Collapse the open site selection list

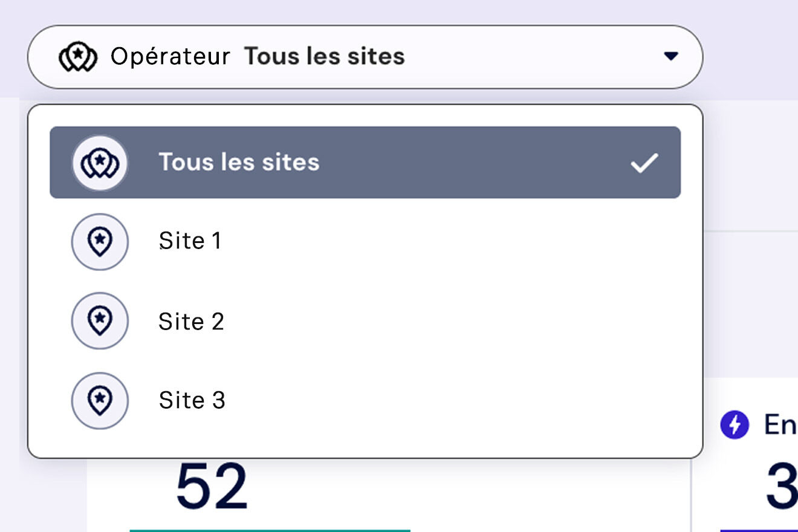(671, 56)
